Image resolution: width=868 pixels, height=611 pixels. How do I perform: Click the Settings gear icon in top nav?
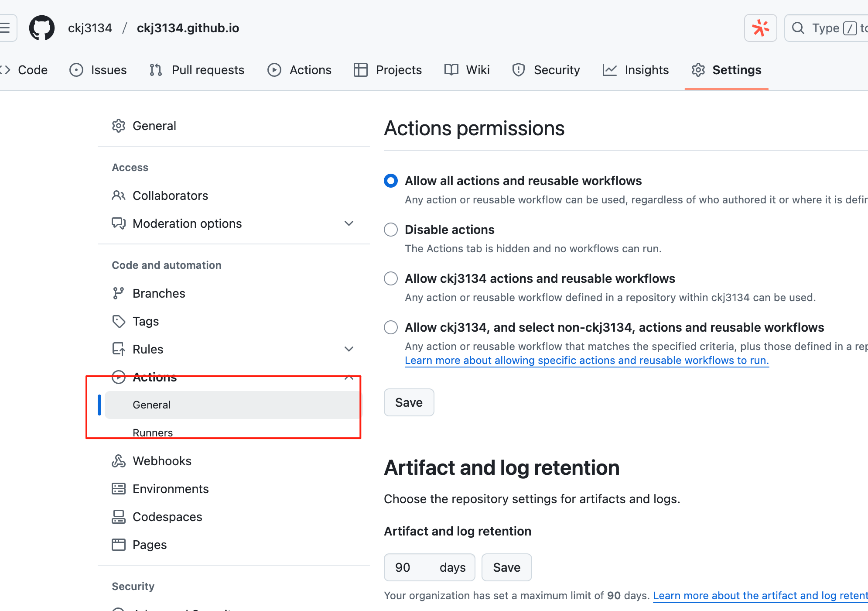click(x=698, y=70)
